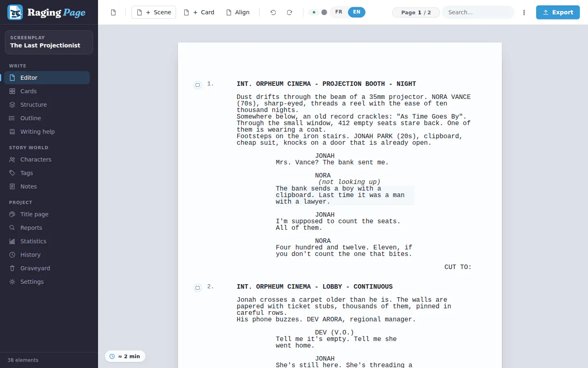Image resolution: width=588 pixels, height=368 pixels.
Task: Select the Editor sidebar item
Action: 47,78
